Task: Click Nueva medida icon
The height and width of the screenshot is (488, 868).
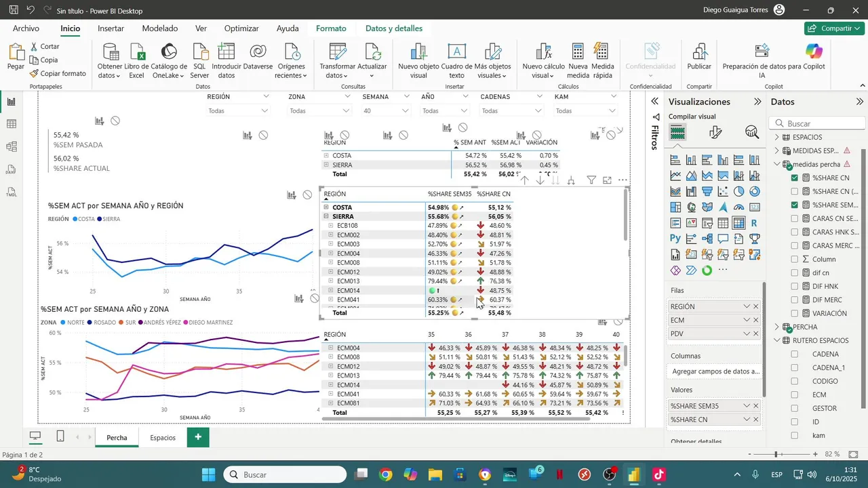Action: (x=578, y=52)
